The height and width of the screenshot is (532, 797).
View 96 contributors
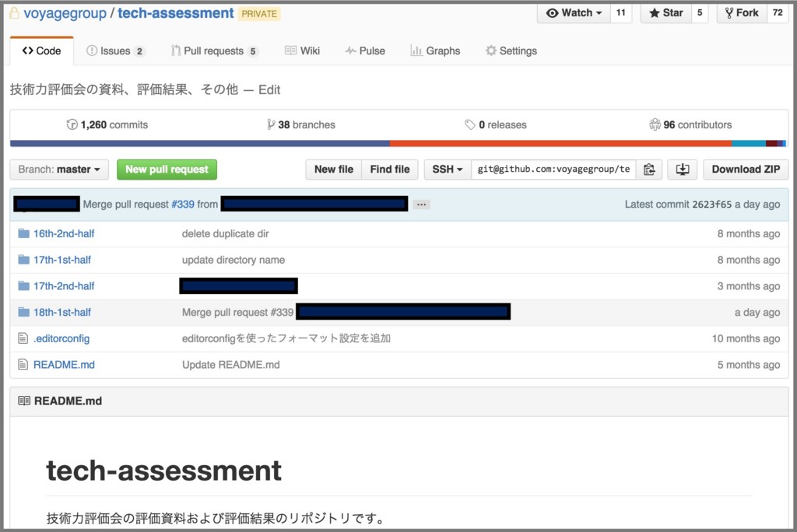click(690, 125)
